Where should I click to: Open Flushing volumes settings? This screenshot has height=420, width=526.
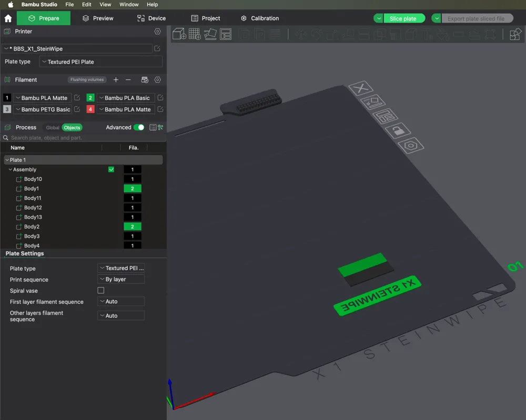coord(87,80)
